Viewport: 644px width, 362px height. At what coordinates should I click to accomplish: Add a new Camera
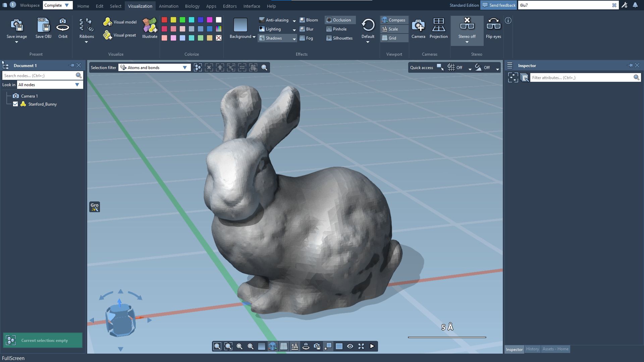click(418, 25)
